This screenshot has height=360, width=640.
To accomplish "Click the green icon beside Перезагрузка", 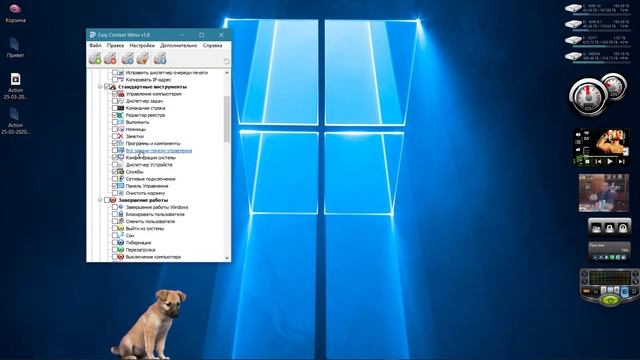I will pos(120,250).
